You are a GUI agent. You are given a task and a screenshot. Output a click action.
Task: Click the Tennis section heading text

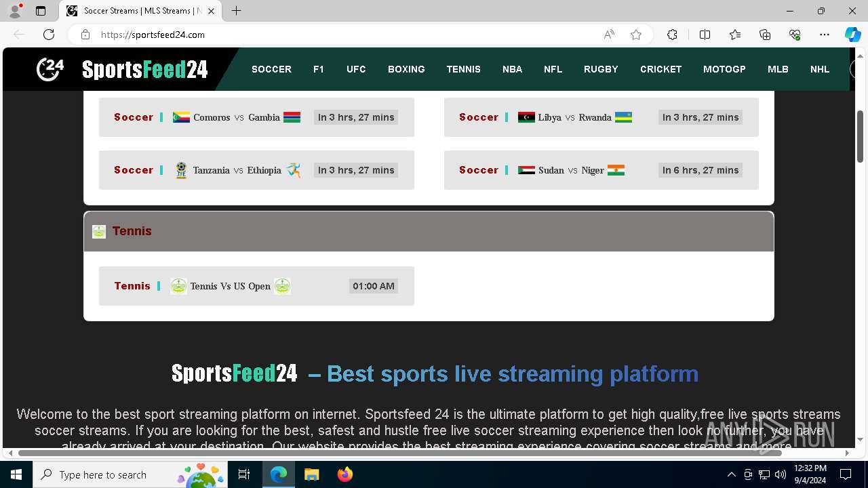coord(132,231)
